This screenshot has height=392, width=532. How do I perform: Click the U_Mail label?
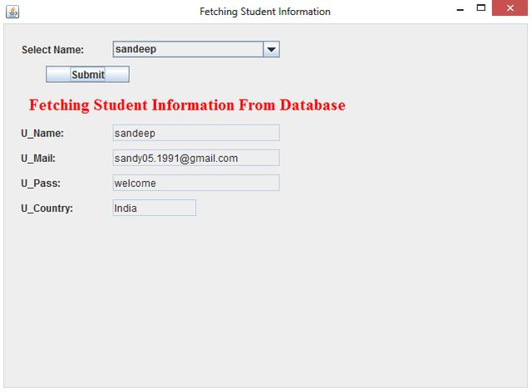(38, 158)
